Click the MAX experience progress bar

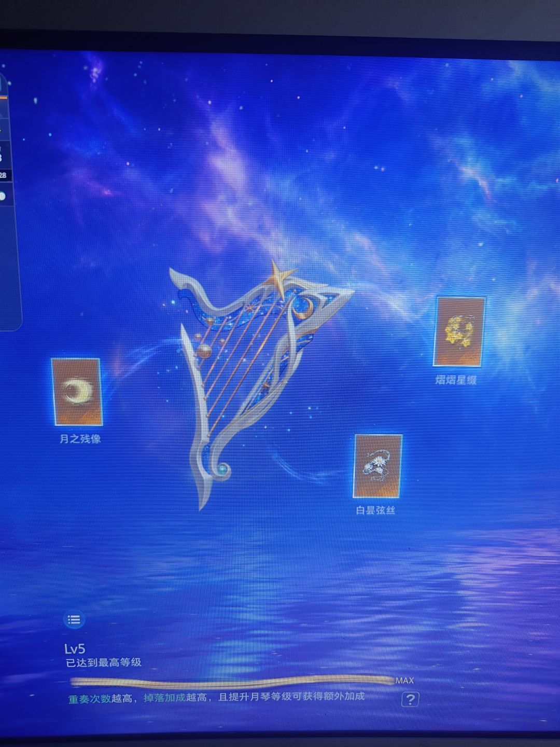pos(232,681)
